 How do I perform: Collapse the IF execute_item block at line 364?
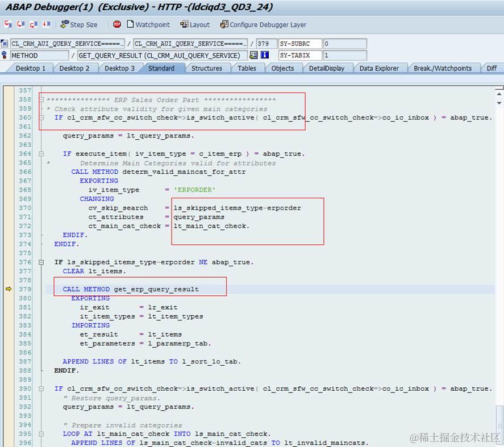(41, 153)
